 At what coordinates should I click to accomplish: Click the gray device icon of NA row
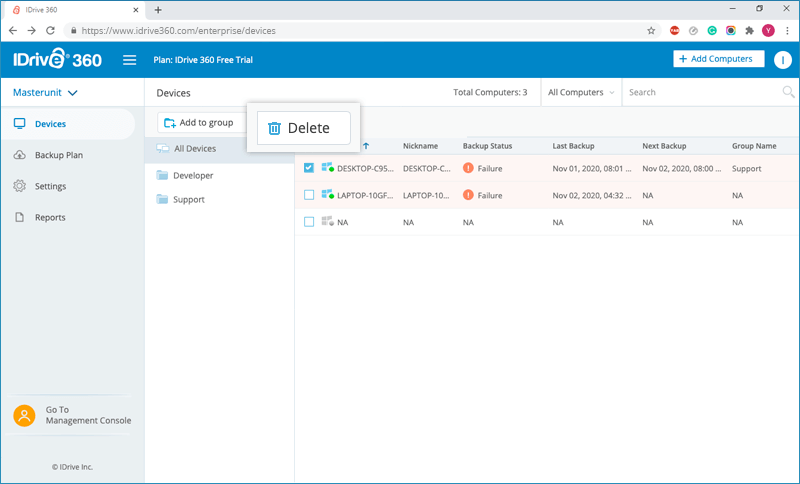click(328, 221)
